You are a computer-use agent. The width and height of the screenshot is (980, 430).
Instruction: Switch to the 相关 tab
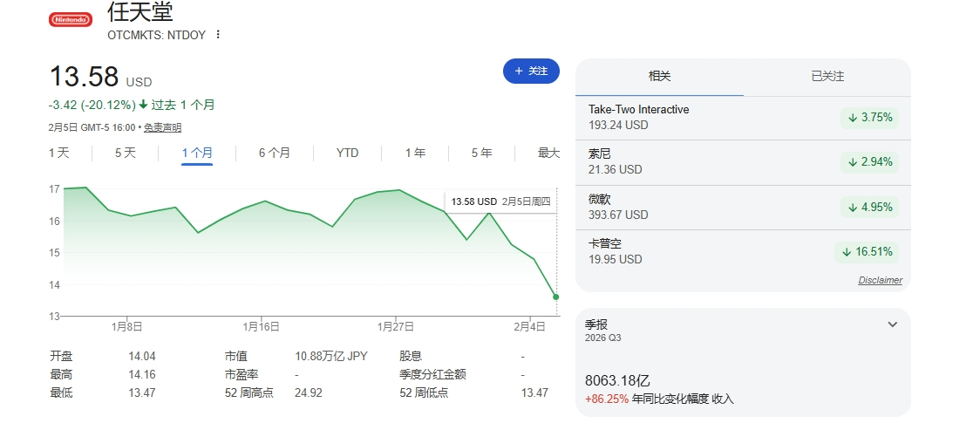(x=659, y=77)
